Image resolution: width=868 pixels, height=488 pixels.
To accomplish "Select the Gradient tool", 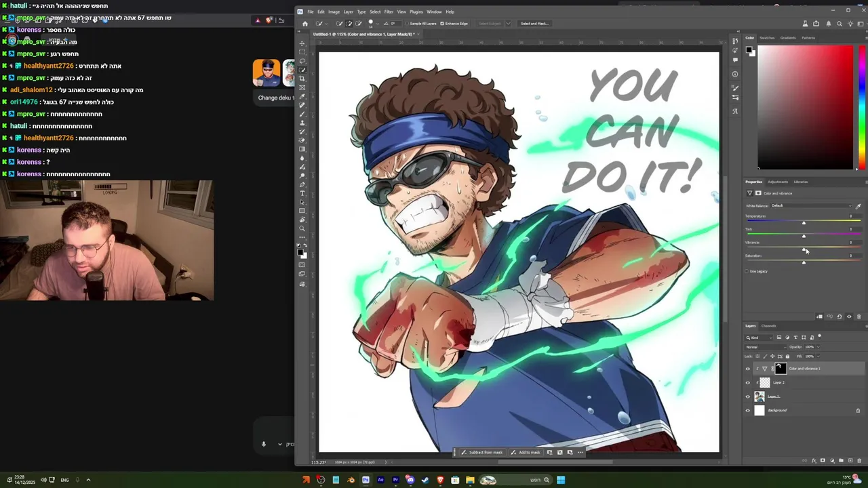I will tap(302, 148).
